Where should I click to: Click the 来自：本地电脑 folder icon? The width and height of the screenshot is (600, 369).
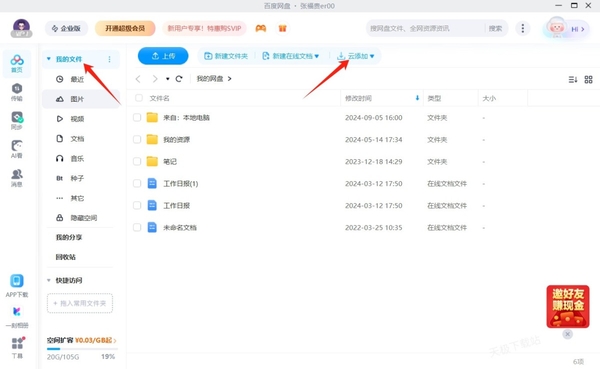(x=152, y=117)
